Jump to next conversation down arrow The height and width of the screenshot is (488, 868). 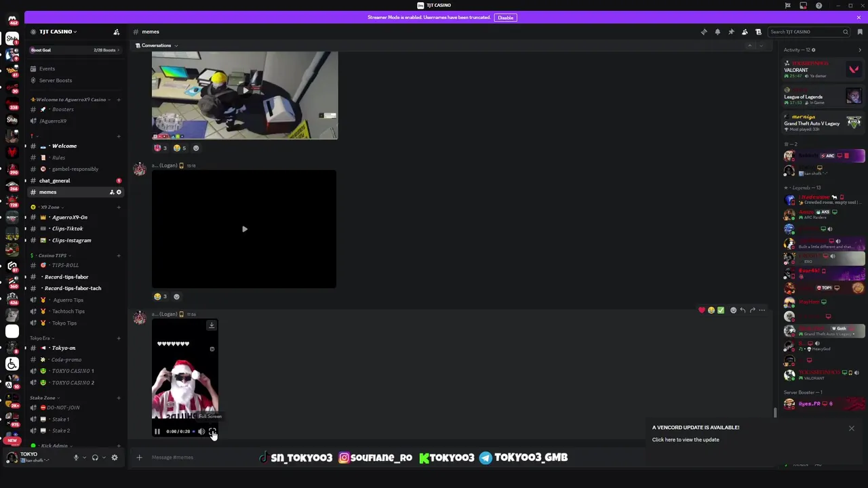click(x=762, y=45)
